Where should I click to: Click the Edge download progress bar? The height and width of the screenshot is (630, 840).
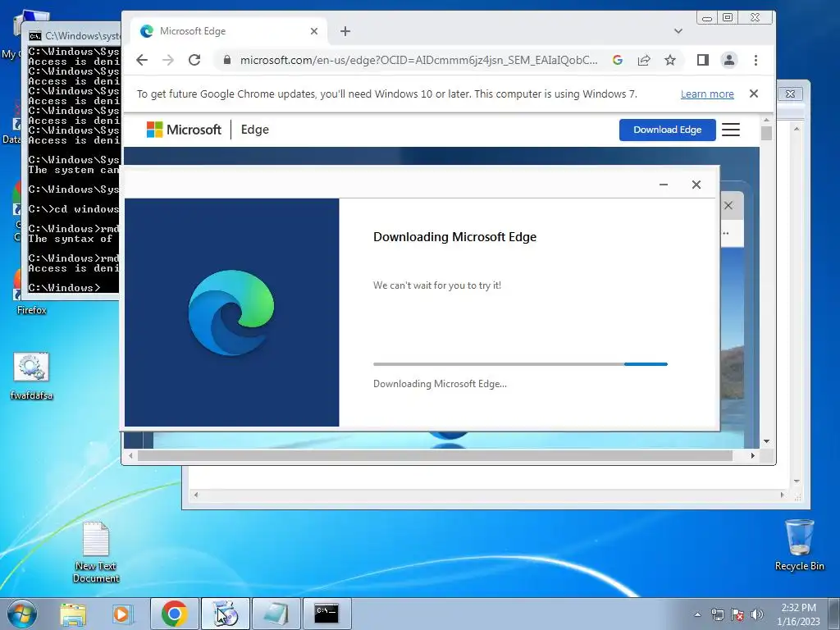(520, 364)
